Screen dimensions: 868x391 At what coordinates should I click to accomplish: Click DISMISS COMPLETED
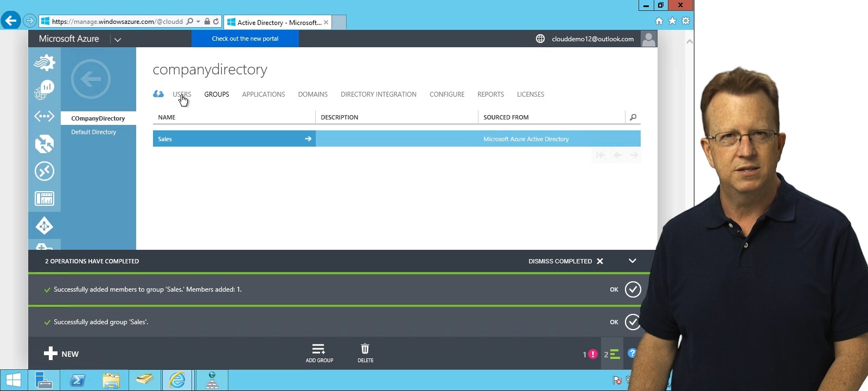pos(566,261)
